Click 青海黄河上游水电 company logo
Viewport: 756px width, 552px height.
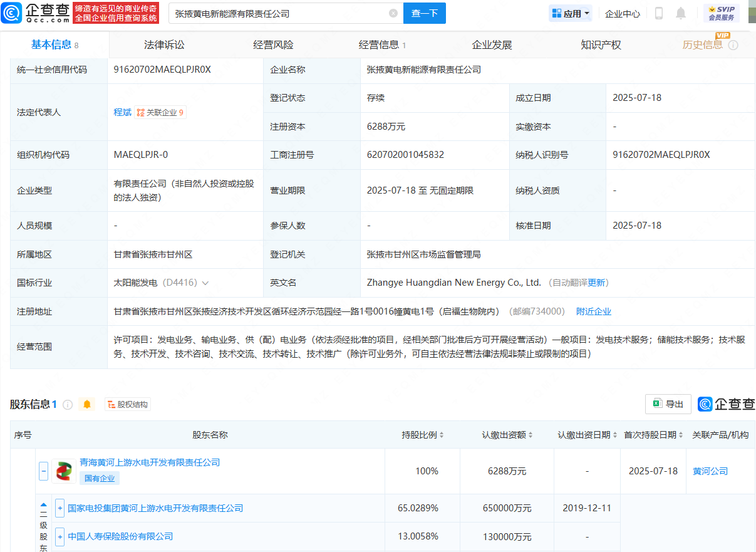click(x=64, y=471)
